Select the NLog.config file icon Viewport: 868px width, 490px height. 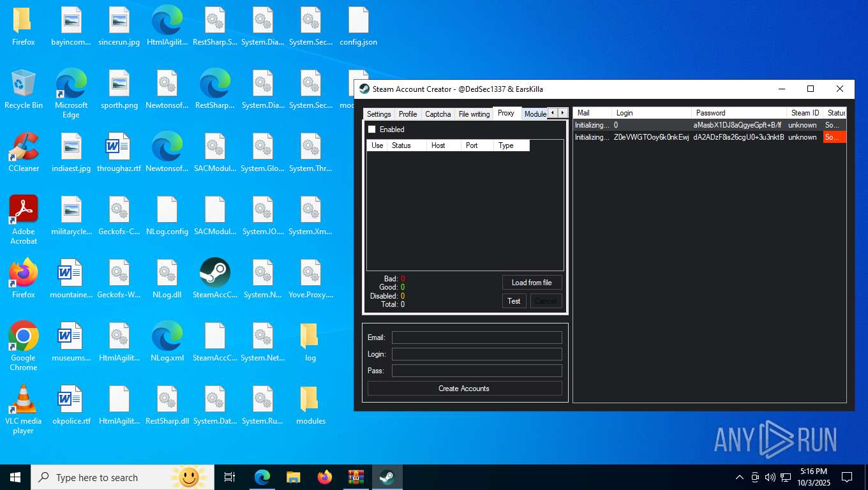pos(167,216)
